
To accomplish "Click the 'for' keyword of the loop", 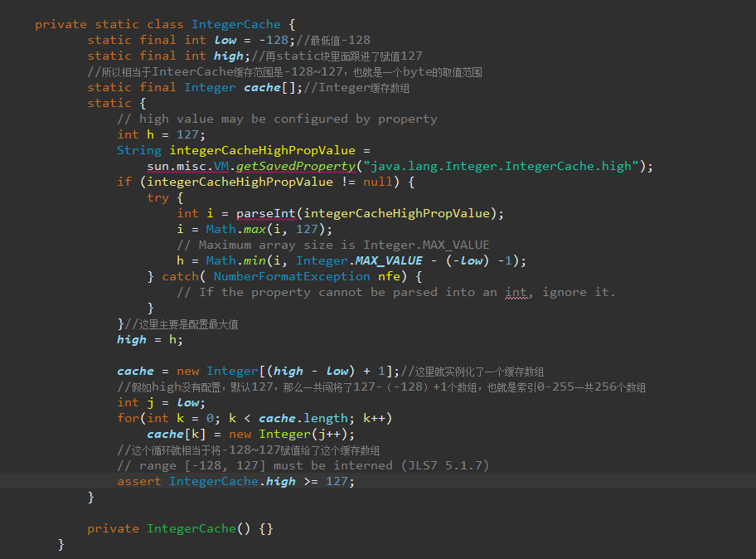I will (128, 418).
